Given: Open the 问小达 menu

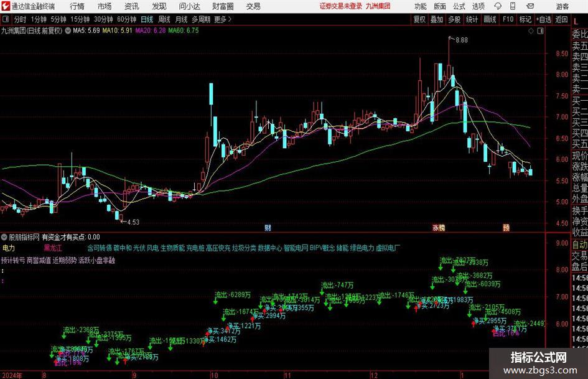Looking at the screenshot, I should pos(189,6).
